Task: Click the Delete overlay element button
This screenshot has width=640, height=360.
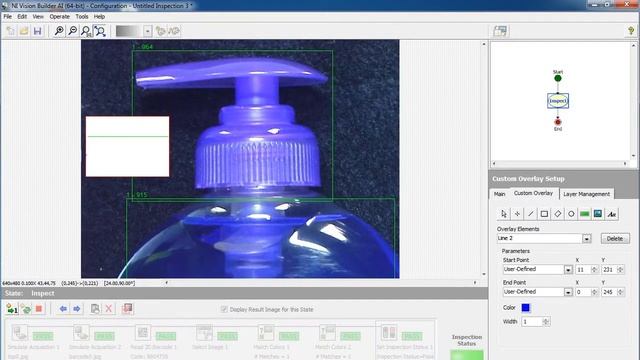Action: pos(615,238)
